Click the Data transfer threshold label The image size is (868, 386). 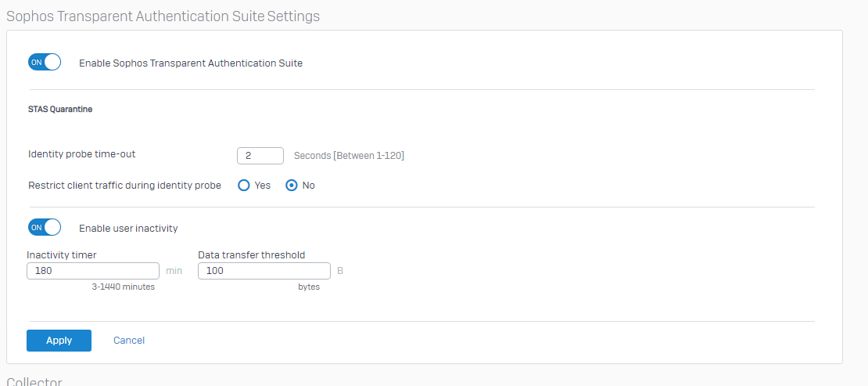(x=251, y=254)
